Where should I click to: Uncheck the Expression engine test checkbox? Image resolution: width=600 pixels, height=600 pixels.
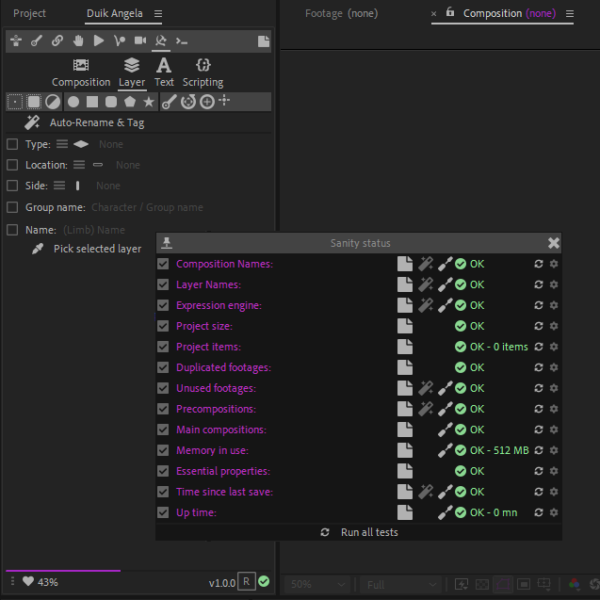163,306
